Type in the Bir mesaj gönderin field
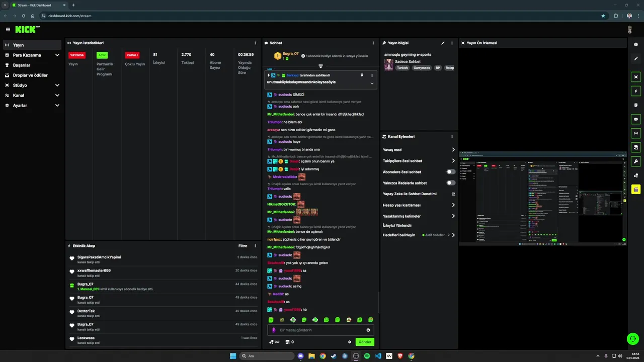Screen dimensions: 644x362 320,330
